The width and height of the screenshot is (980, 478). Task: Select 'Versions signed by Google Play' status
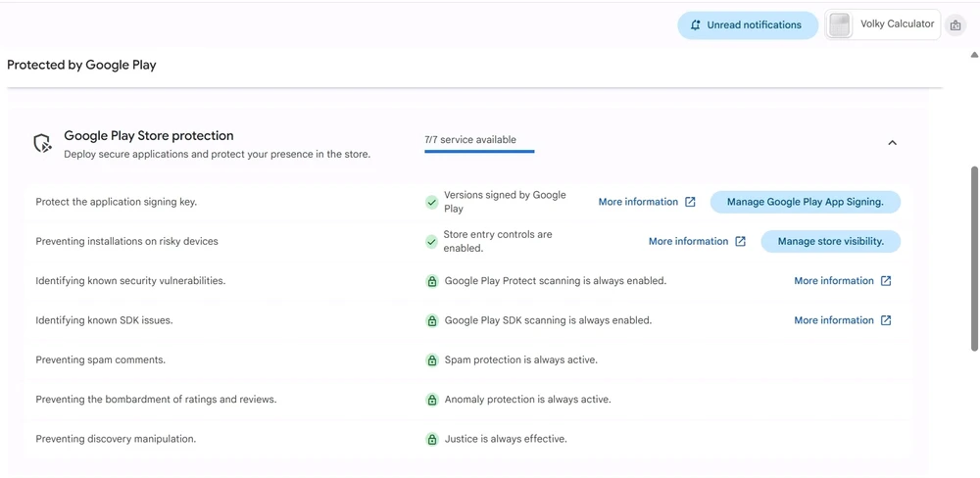point(505,202)
